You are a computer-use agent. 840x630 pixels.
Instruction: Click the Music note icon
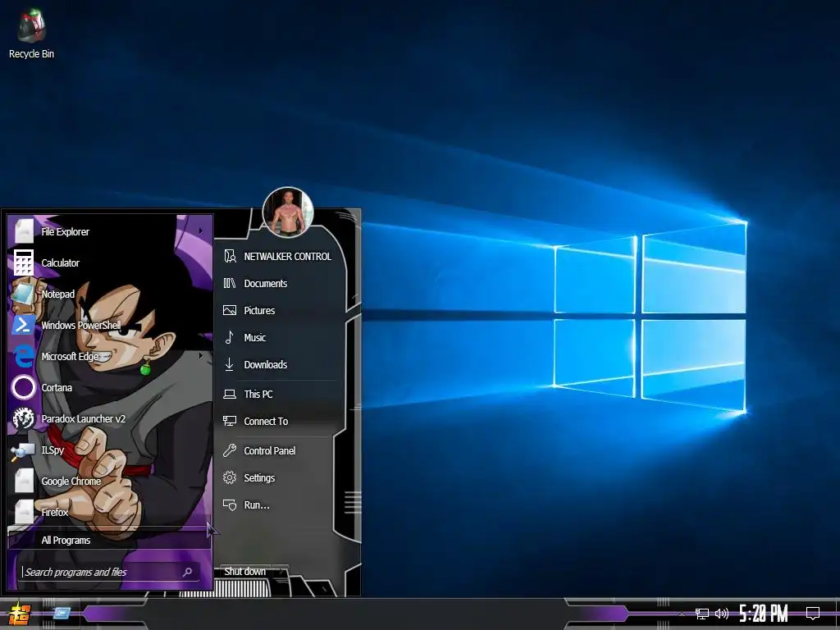pos(230,337)
